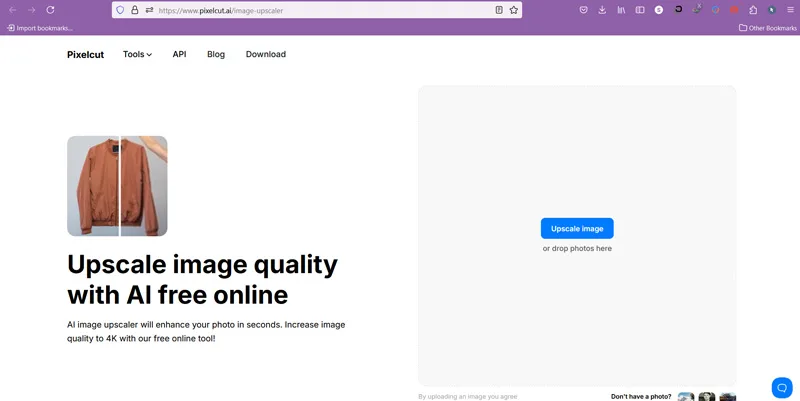Click the orange jacket preview image
The height and width of the screenshot is (401, 800).
pyautogui.click(x=117, y=186)
